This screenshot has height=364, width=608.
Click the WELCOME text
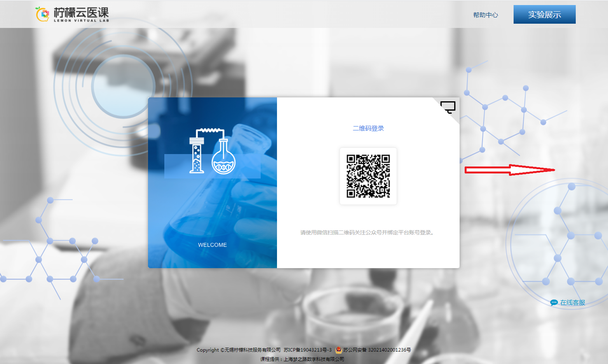pyautogui.click(x=213, y=245)
